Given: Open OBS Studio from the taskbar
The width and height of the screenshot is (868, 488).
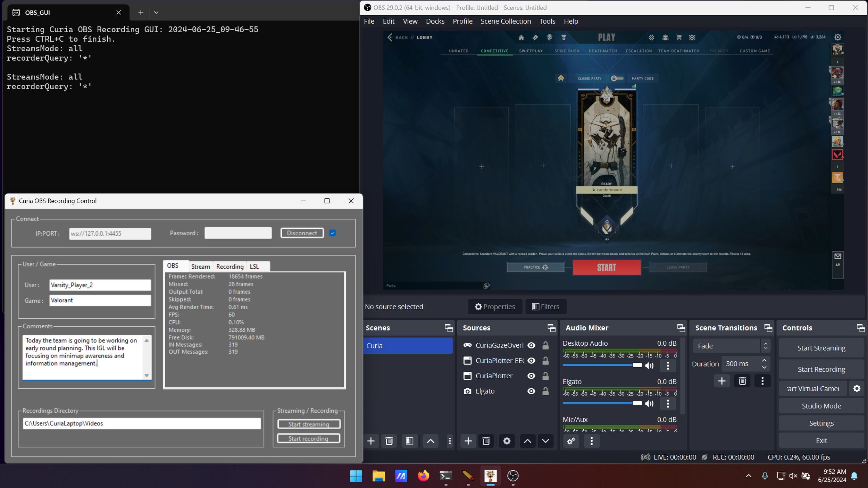Looking at the screenshot, I should coord(513,476).
